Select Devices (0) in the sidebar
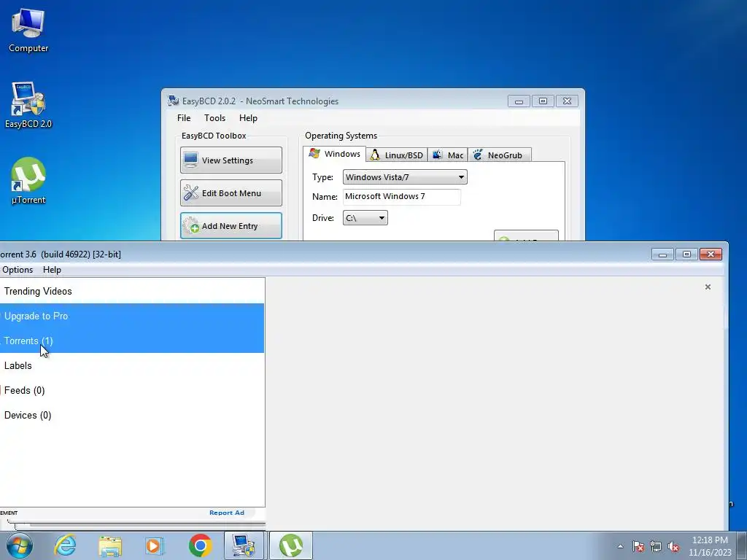 (132, 415)
